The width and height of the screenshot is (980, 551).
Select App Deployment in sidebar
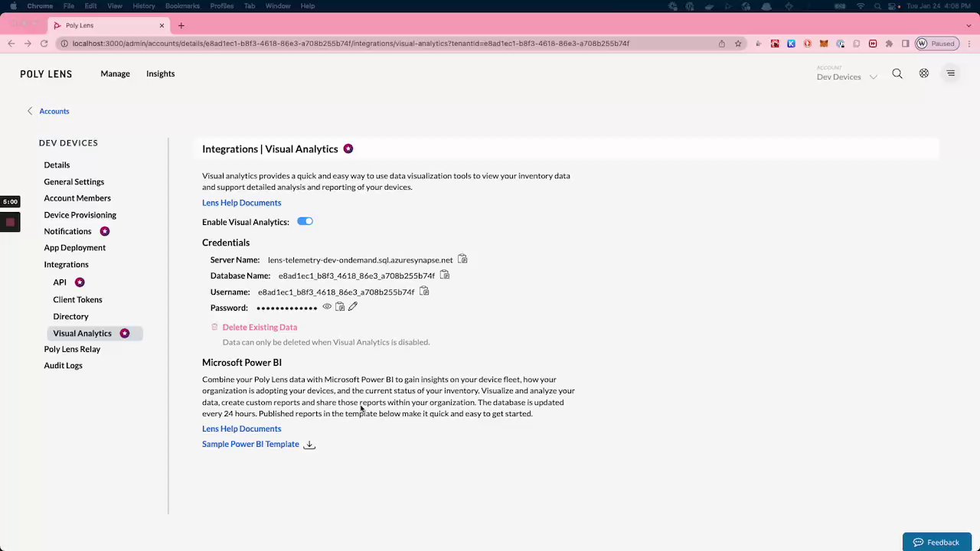point(74,248)
